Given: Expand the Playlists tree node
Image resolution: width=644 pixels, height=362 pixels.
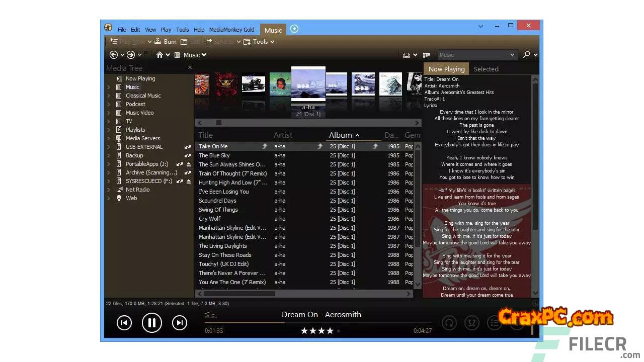Looking at the screenshot, I should [x=109, y=130].
